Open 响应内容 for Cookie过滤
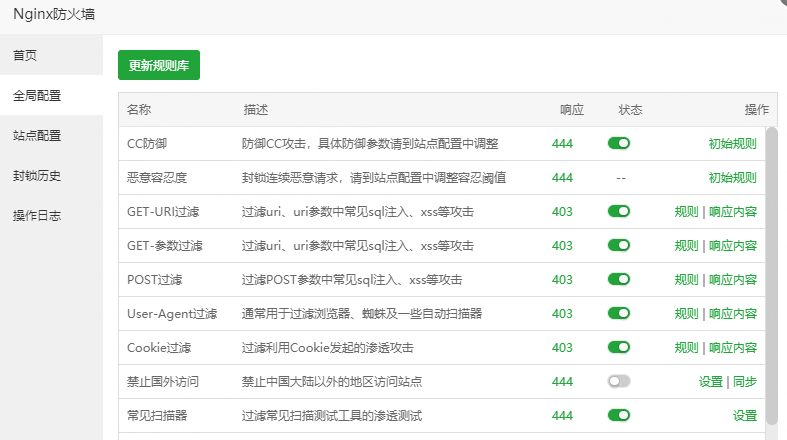This screenshot has height=440, width=787. (x=733, y=348)
